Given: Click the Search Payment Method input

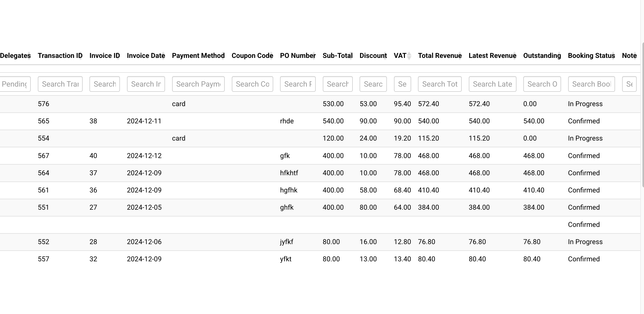Looking at the screenshot, I should pyautogui.click(x=198, y=84).
